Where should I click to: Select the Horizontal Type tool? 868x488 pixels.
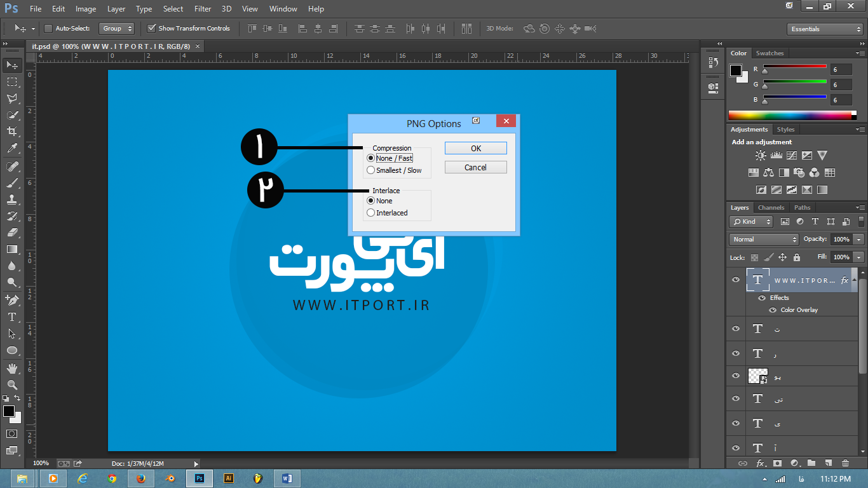pyautogui.click(x=12, y=316)
